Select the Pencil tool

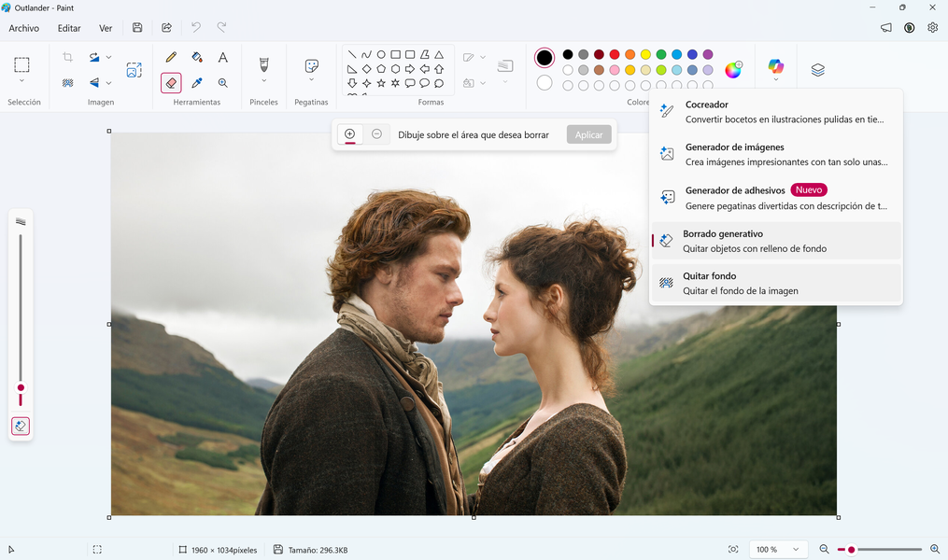[171, 57]
